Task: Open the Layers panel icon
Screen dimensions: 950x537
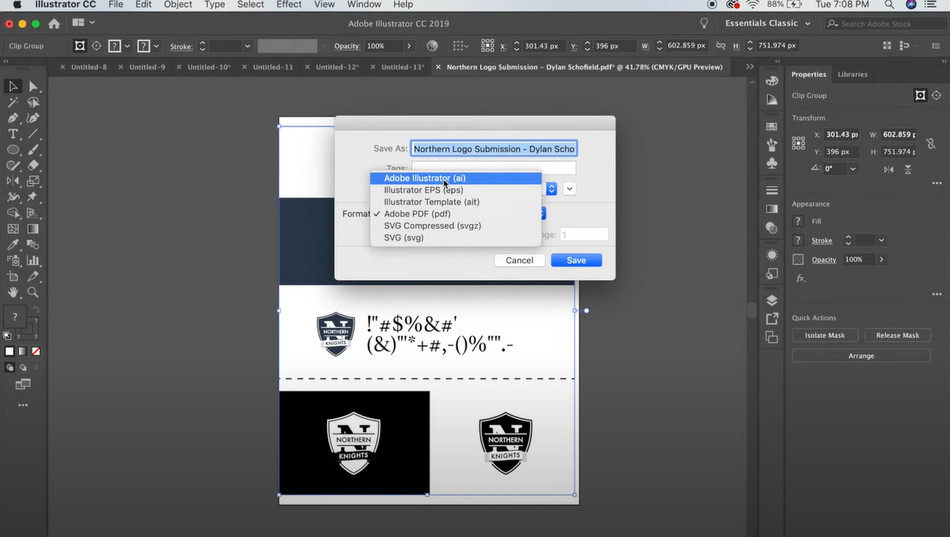Action: tap(772, 301)
